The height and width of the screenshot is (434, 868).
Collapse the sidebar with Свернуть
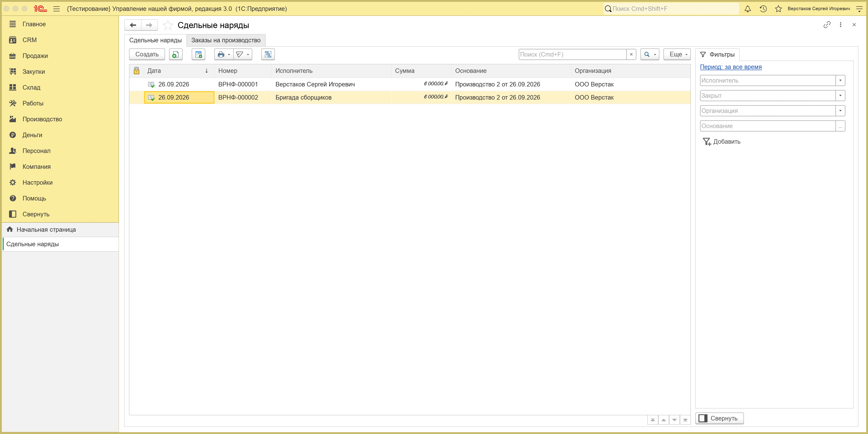click(36, 214)
